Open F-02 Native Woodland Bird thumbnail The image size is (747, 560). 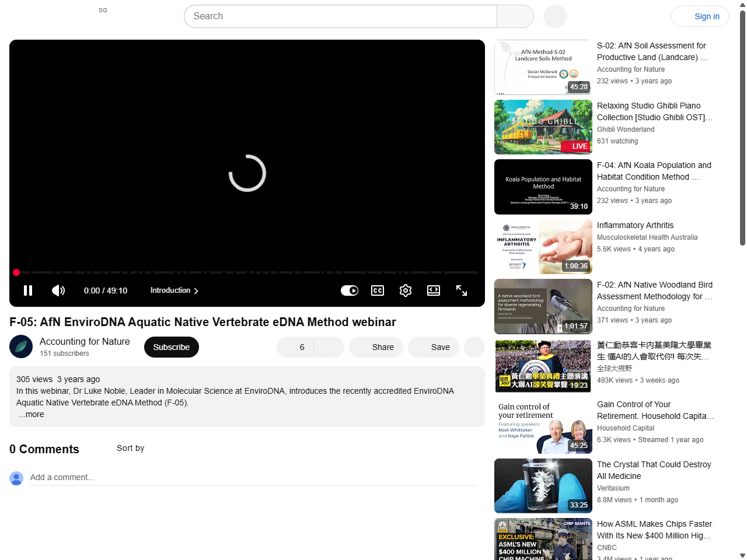(x=543, y=306)
